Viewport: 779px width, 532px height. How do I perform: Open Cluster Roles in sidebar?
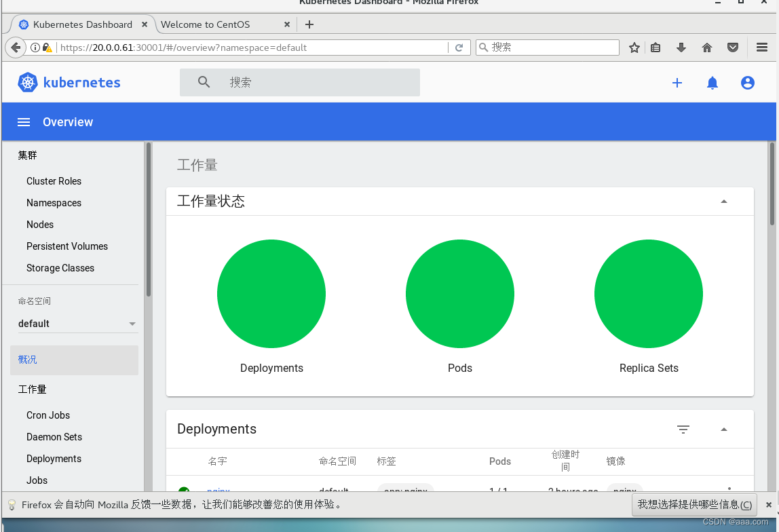point(54,181)
